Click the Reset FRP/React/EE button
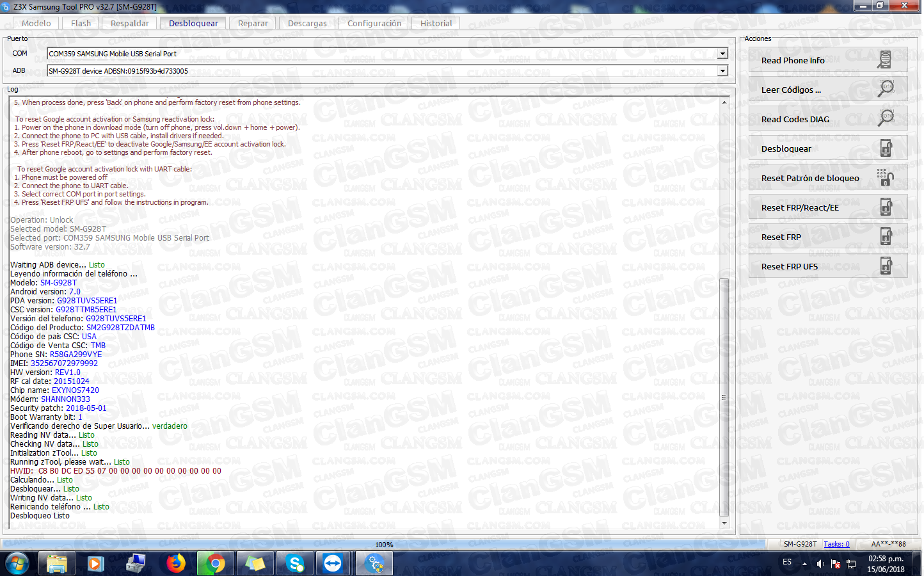 (828, 207)
